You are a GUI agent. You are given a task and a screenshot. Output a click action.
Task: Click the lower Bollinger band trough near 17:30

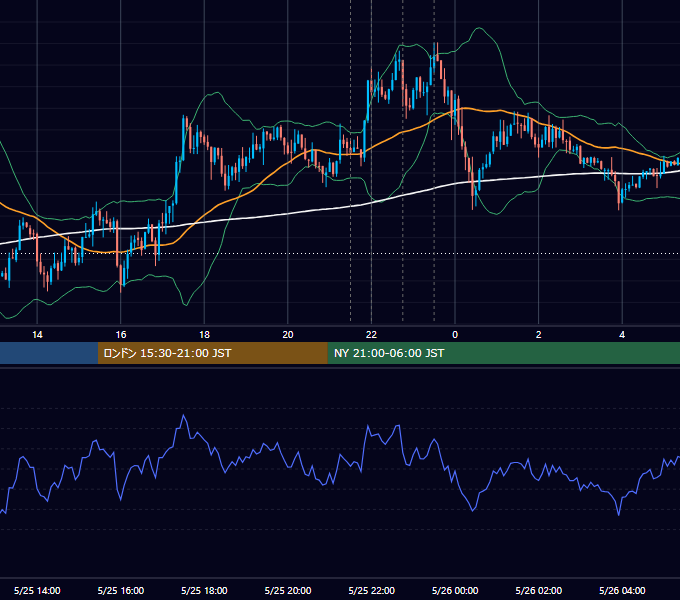pyautogui.click(x=186, y=305)
